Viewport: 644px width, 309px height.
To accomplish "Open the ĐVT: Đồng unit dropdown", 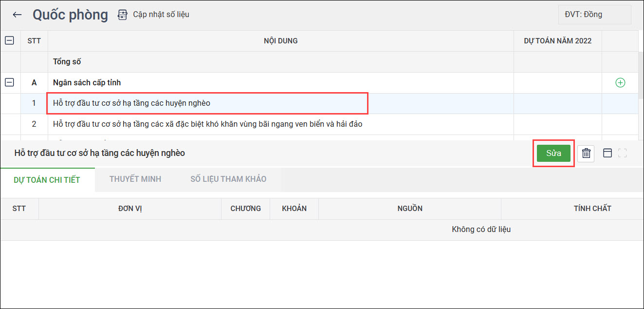I will pos(594,15).
